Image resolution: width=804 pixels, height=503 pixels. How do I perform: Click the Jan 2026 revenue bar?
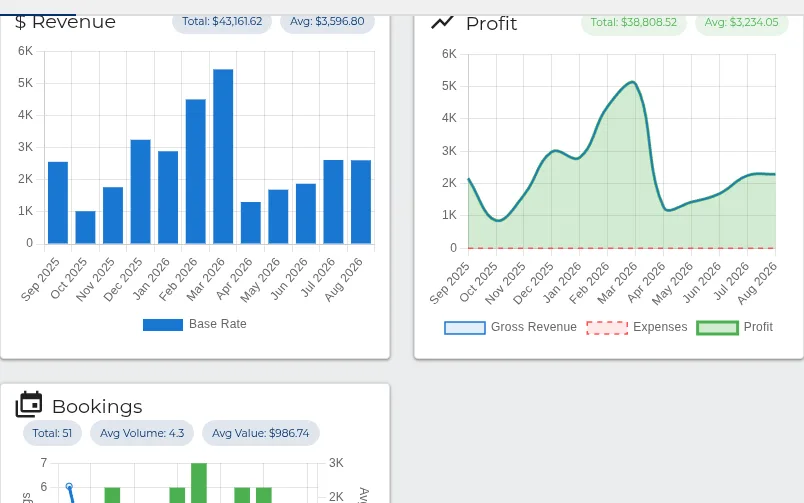168,197
